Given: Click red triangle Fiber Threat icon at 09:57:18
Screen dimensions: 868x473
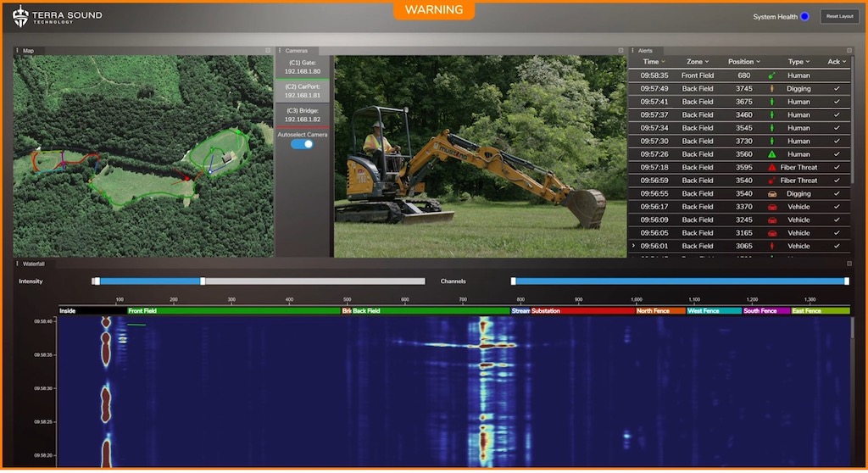Looking at the screenshot, I should pos(771,167).
